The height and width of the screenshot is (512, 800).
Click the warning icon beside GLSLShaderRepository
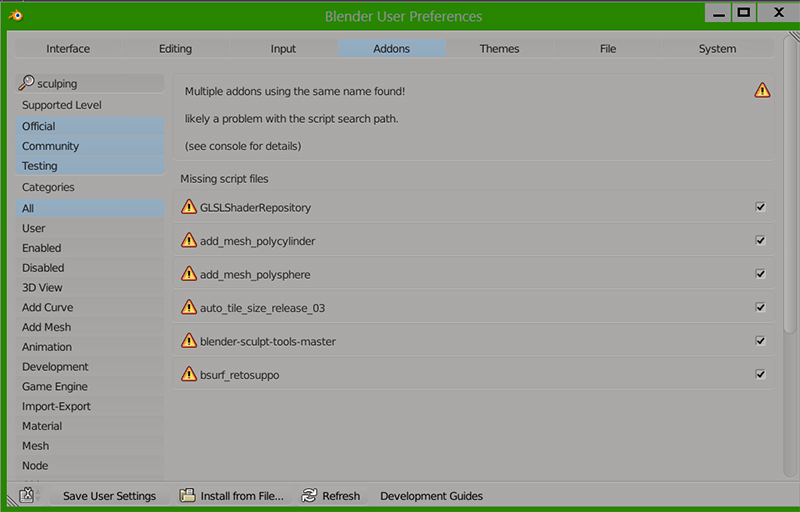coord(189,207)
